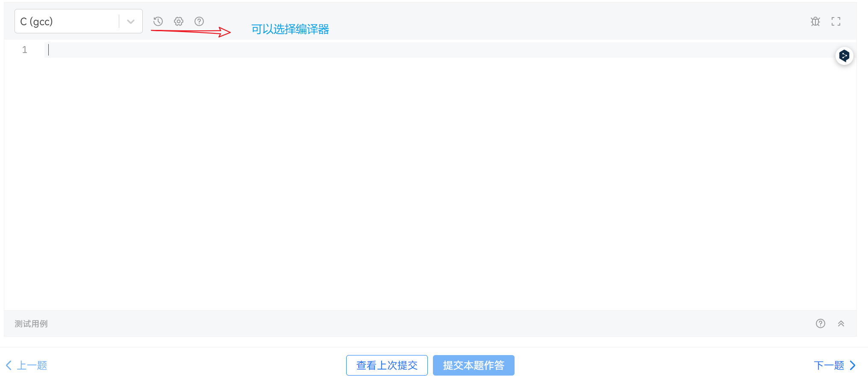Click the right chevron beside 下一题

(853, 365)
